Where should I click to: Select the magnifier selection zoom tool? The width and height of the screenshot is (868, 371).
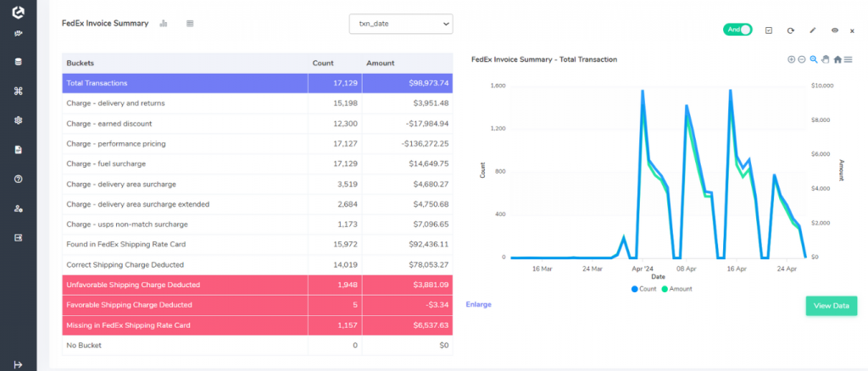814,59
